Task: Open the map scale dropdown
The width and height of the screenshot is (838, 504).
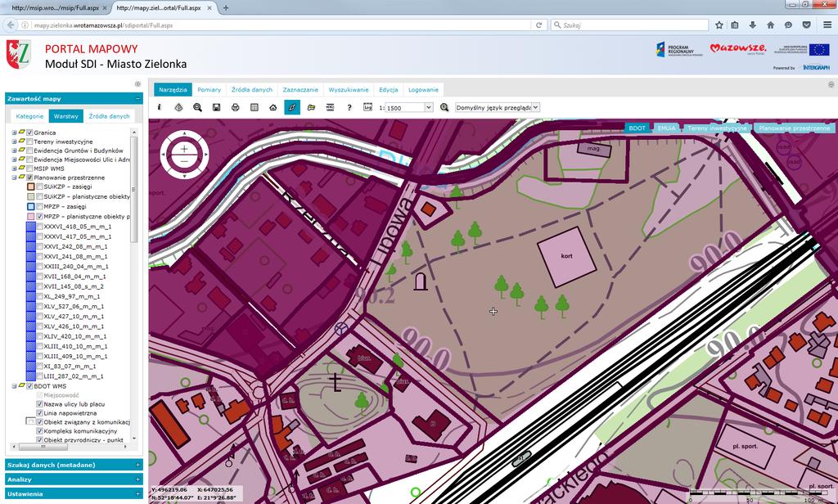Action: (428, 107)
